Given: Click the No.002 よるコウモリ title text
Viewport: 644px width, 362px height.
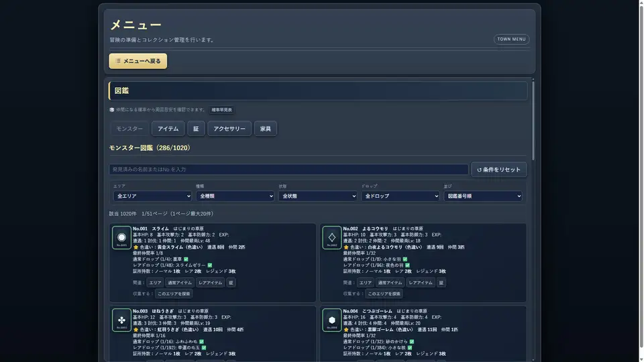Looking at the screenshot, I should [x=366, y=229].
